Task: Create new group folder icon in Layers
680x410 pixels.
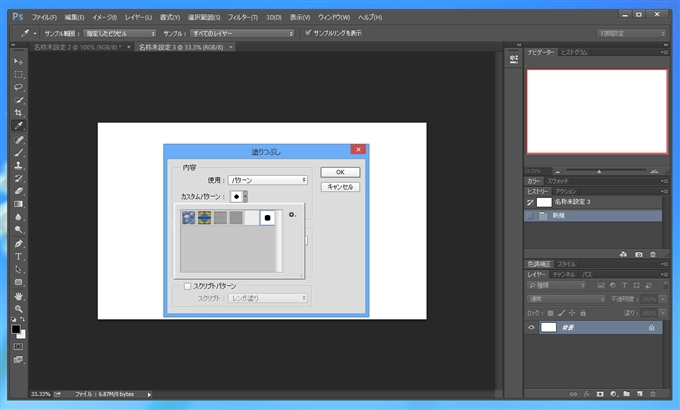Action: pos(626,394)
